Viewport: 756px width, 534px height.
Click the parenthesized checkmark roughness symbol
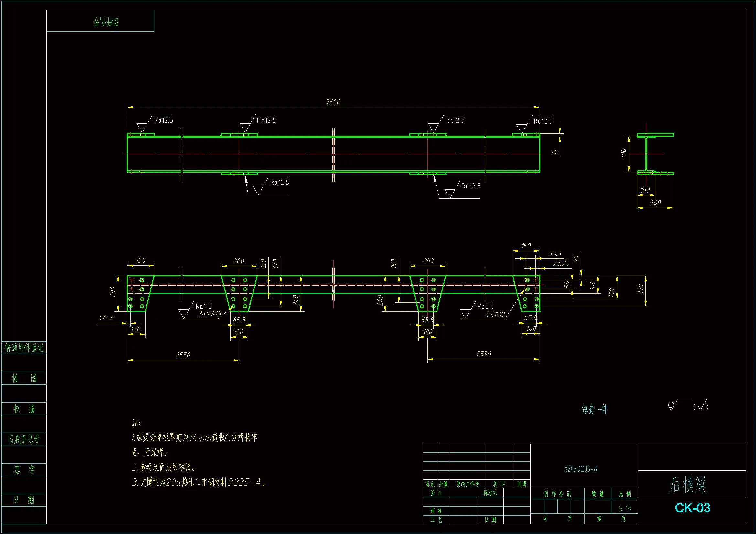point(701,406)
